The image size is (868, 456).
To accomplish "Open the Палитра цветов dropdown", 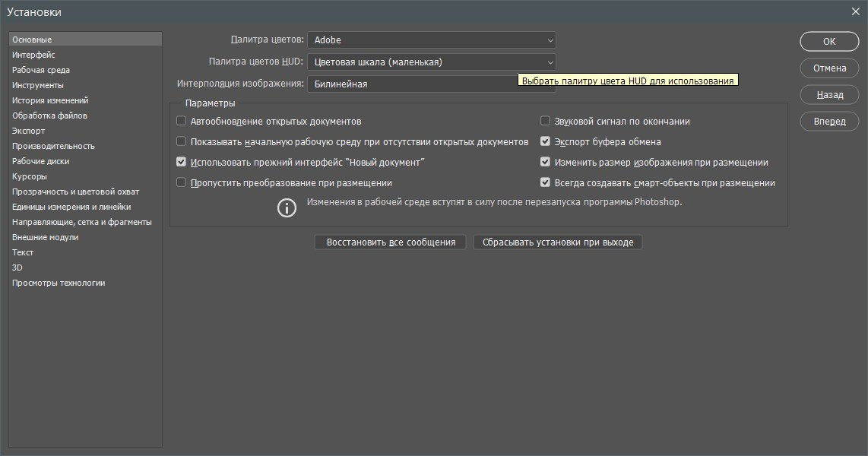I will pyautogui.click(x=432, y=40).
